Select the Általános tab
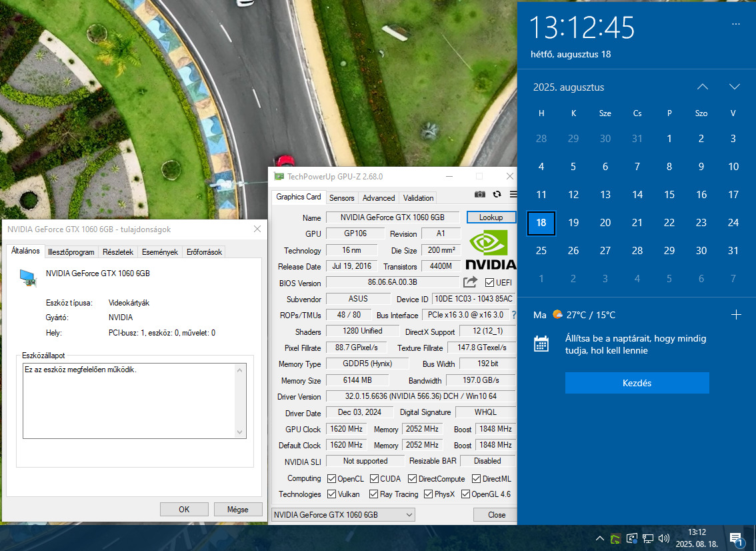 tap(25, 251)
